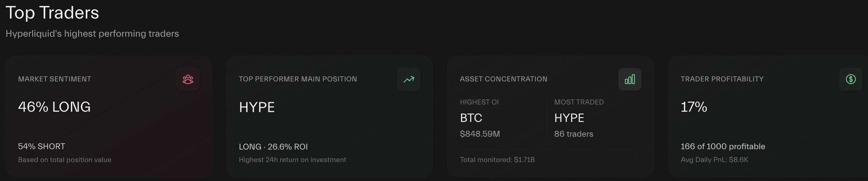Viewport: 868px width, 181px height.
Task: Click the Market Sentiment card title
Action: pyautogui.click(x=55, y=79)
